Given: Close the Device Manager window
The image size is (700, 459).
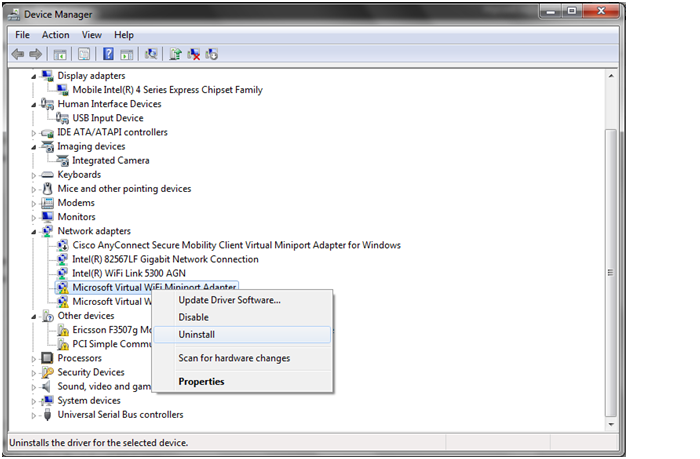Looking at the screenshot, I should pyautogui.click(x=601, y=11).
